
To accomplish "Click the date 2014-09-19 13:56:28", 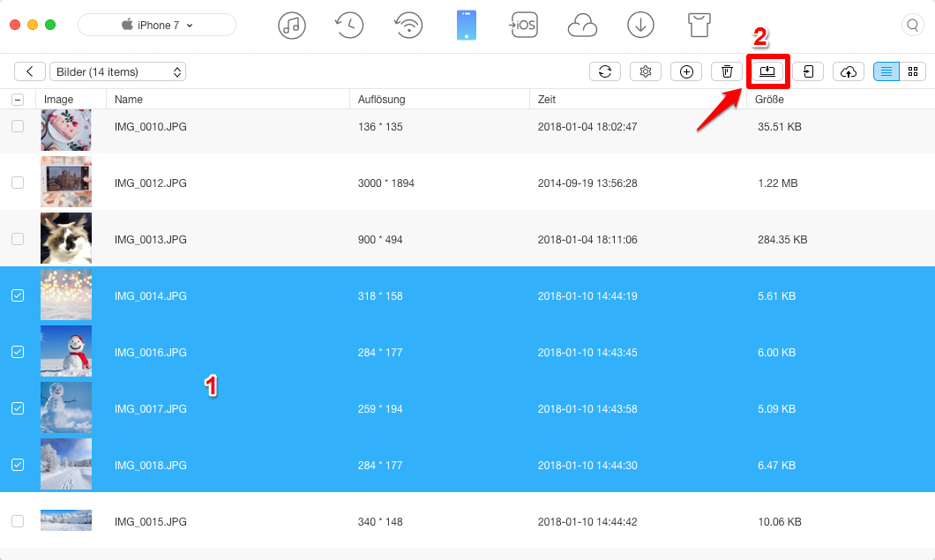I will click(x=587, y=183).
